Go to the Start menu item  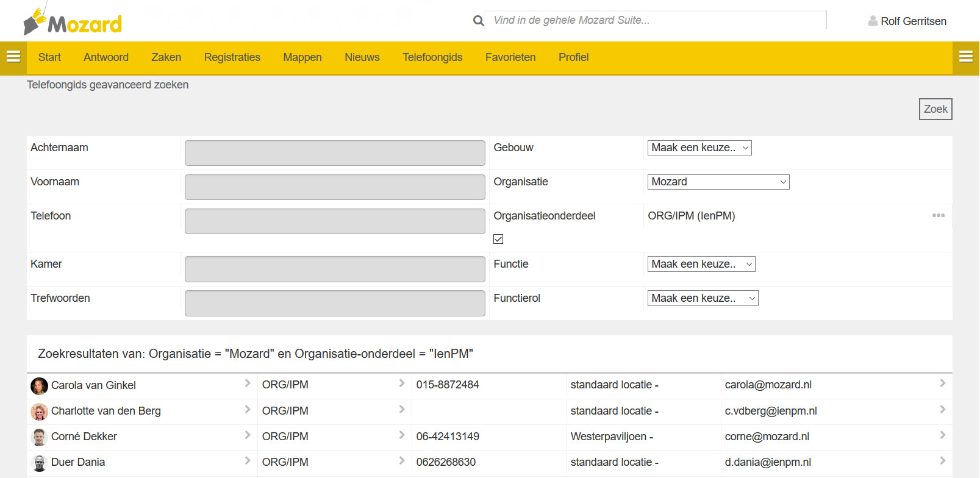coord(49,57)
